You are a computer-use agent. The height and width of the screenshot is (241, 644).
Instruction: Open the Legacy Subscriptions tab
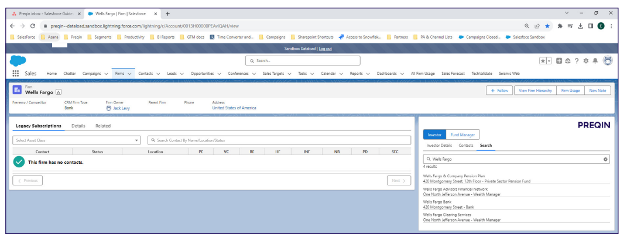(39, 126)
